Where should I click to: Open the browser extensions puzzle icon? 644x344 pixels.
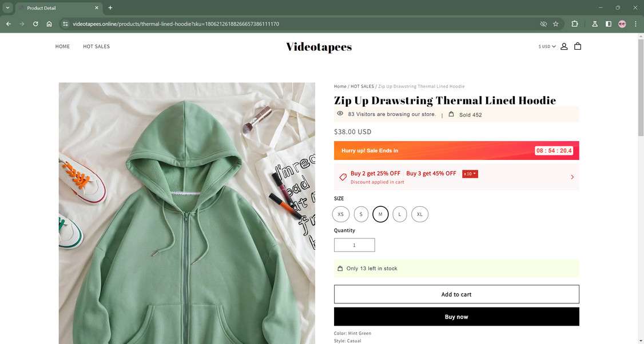pos(575,24)
